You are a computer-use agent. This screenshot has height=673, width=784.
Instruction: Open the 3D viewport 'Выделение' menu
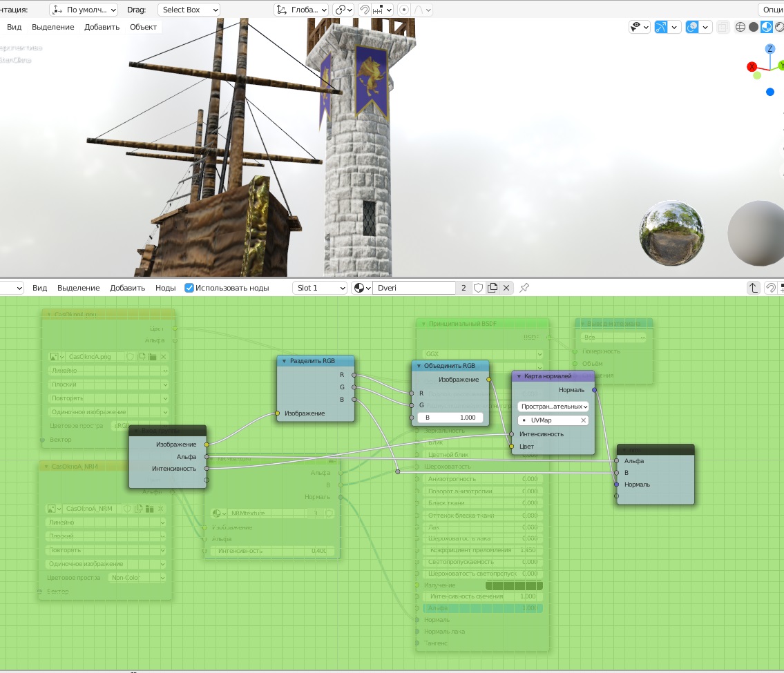[53, 27]
